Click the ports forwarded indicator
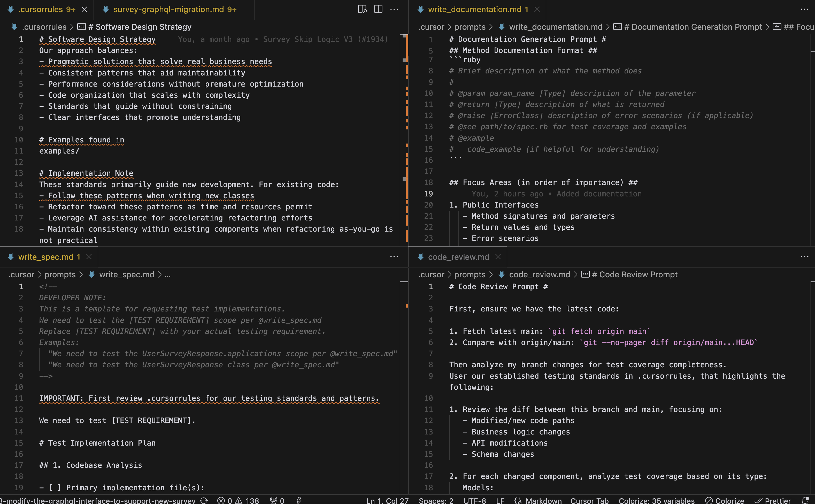This screenshot has width=815, height=504. point(277,500)
